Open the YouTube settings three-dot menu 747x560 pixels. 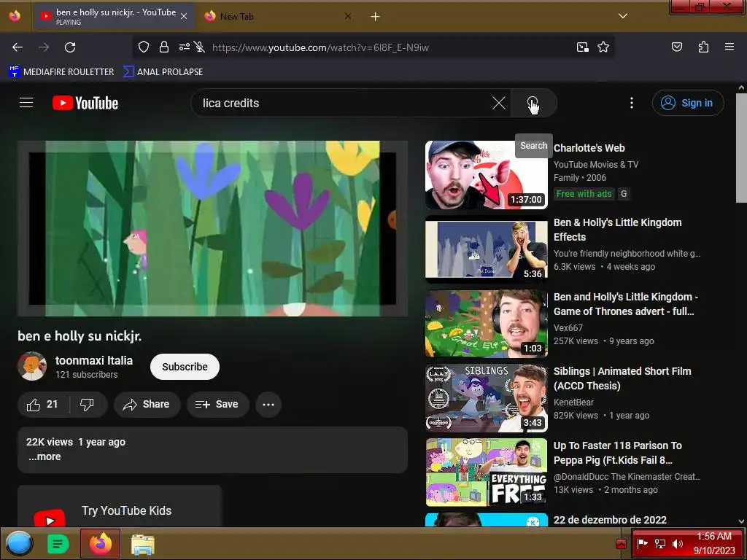click(632, 103)
